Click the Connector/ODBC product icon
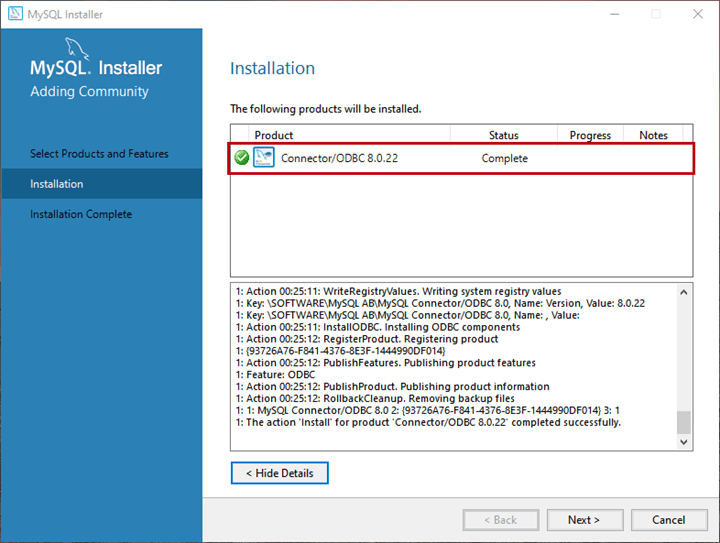Screen dimensions: 720x543 click(264, 157)
